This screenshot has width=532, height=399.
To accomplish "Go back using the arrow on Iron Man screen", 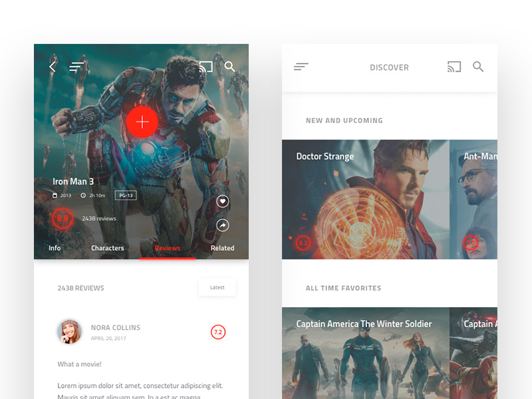I will [x=53, y=67].
